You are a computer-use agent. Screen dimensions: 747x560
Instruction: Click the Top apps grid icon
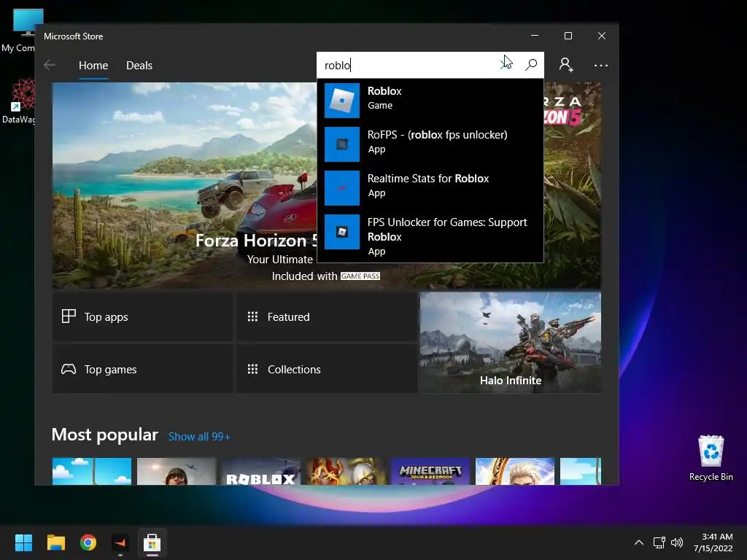69,316
